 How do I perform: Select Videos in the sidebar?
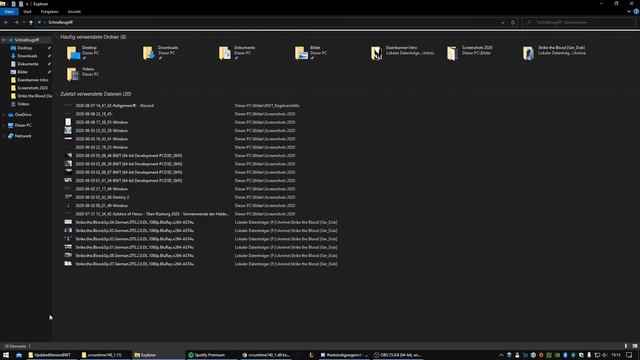(23, 104)
